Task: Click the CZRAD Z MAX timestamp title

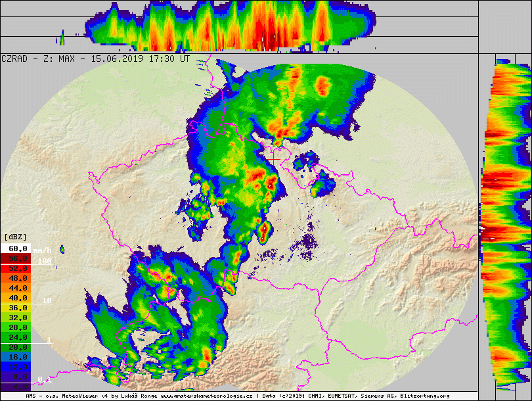Action: click(x=96, y=59)
